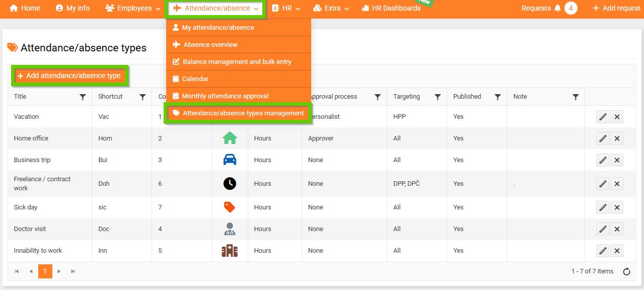The width and height of the screenshot is (644, 290).
Task: Delete the Doctor visit row
Action: (617, 229)
